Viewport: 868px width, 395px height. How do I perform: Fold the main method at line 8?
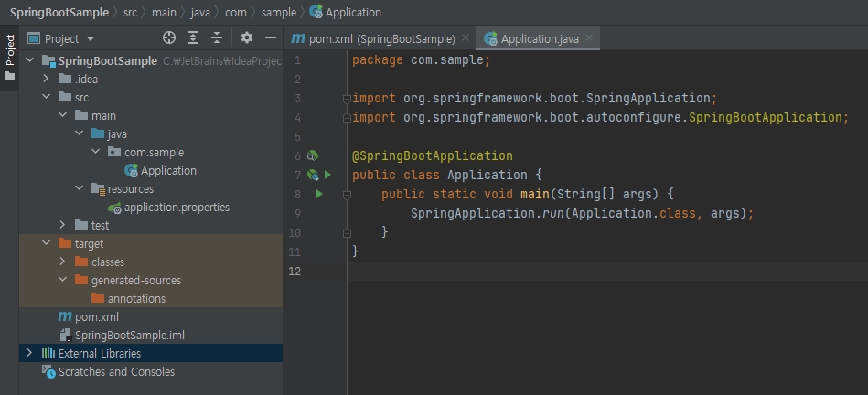point(347,195)
